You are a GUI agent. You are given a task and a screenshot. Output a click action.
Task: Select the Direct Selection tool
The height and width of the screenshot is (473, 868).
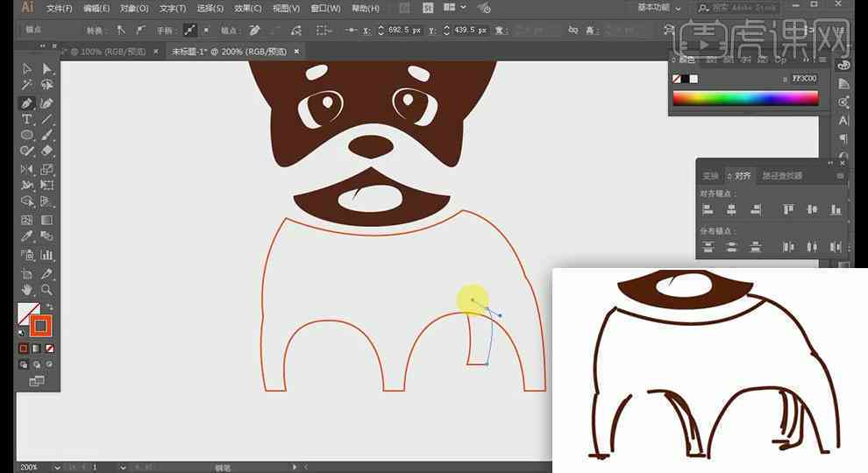47,68
